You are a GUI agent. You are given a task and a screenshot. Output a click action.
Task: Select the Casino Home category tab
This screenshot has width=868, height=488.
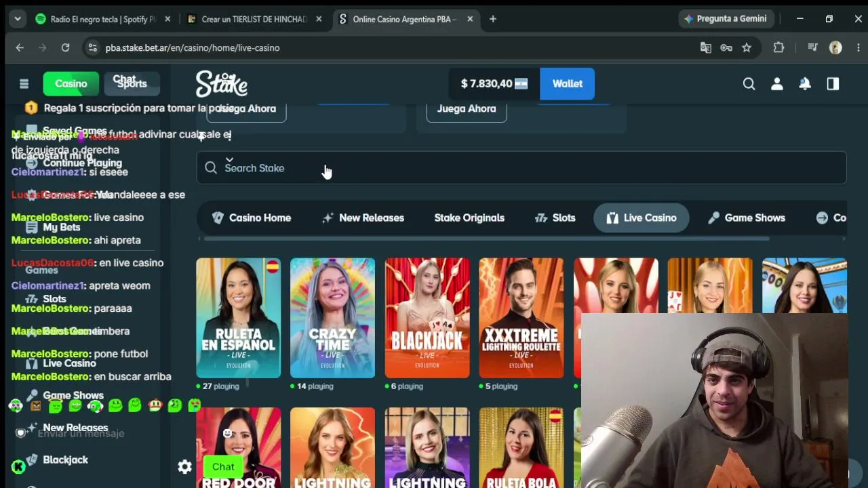252,218
